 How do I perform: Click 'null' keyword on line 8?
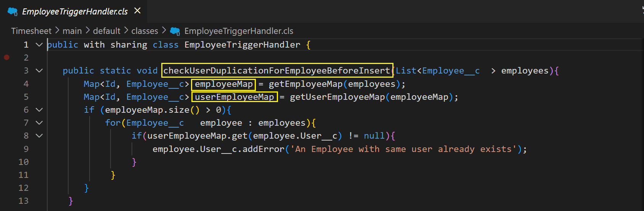tap(374, 136)
